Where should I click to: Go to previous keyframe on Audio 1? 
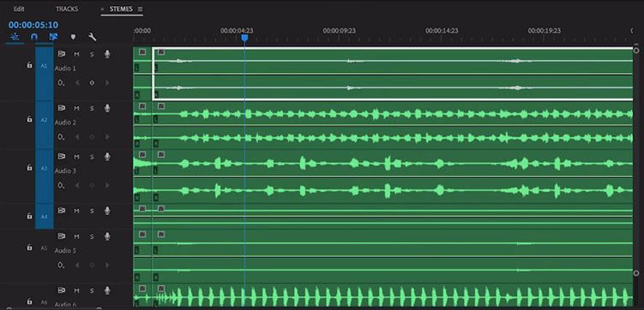point(77,82)
